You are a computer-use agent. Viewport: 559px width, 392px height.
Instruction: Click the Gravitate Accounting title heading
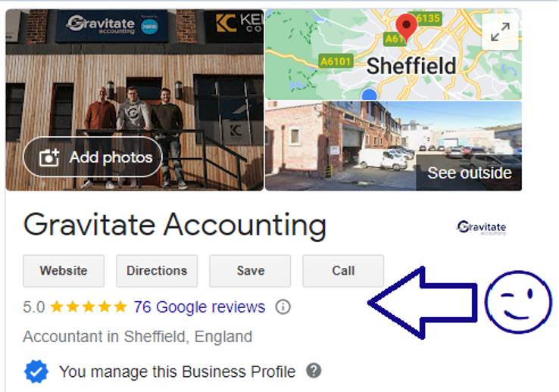[175, 226]
